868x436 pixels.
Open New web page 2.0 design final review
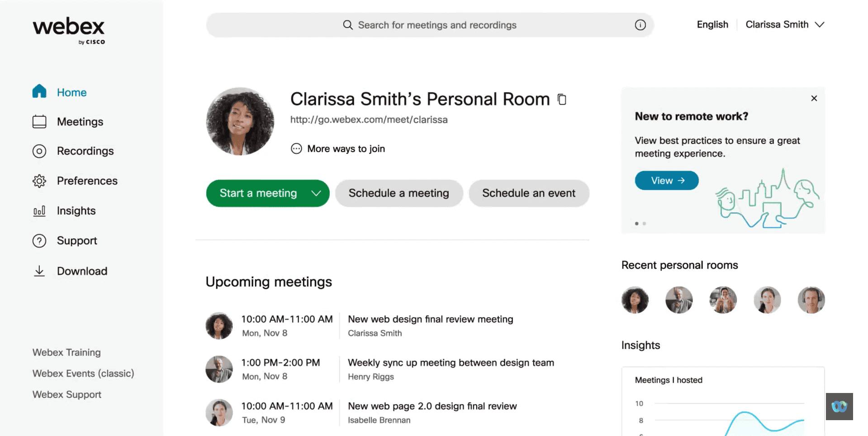(x=432, y=406)
